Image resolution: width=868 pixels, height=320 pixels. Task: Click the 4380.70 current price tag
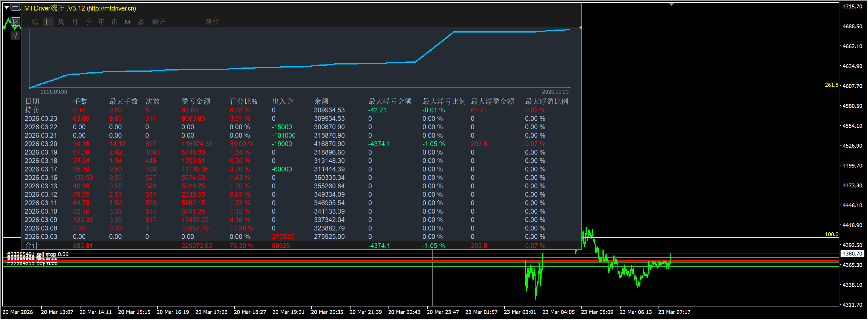click(853, 254)
